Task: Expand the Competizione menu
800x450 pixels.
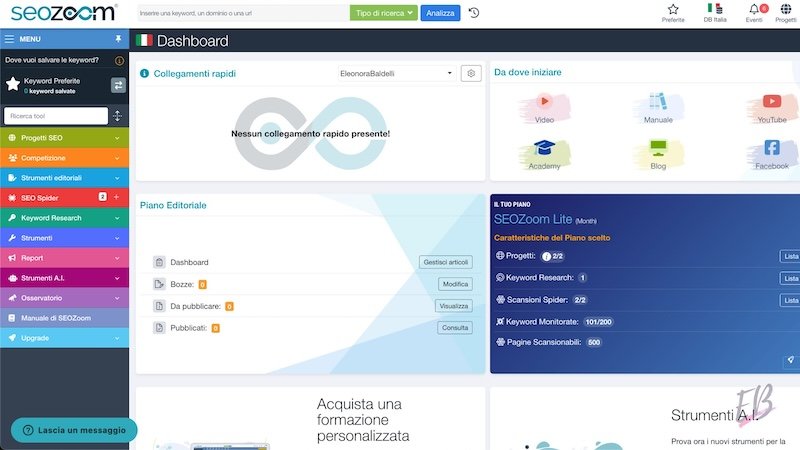Action: [x=64, y=158]
